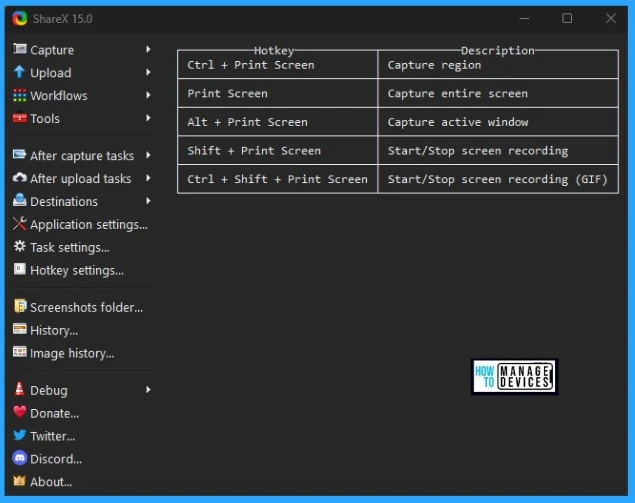The width and height of the screenshot is (635, 503).
Task: Expand the Debug submenu arrow
Action: tap(148, 390)
